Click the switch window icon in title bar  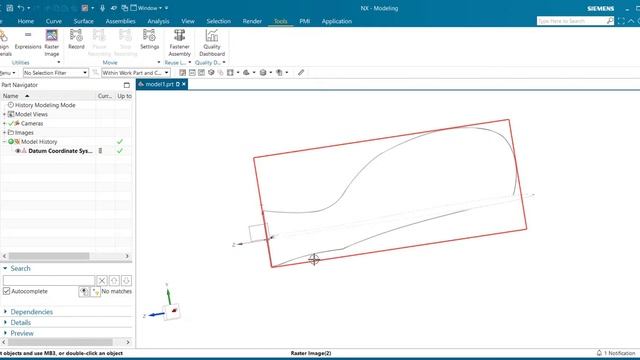click(x=124, y=8)
